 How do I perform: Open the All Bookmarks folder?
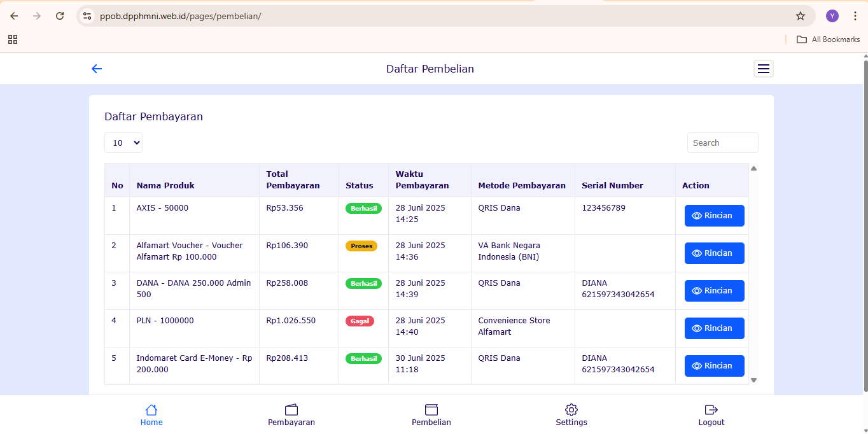pos(828,39)
